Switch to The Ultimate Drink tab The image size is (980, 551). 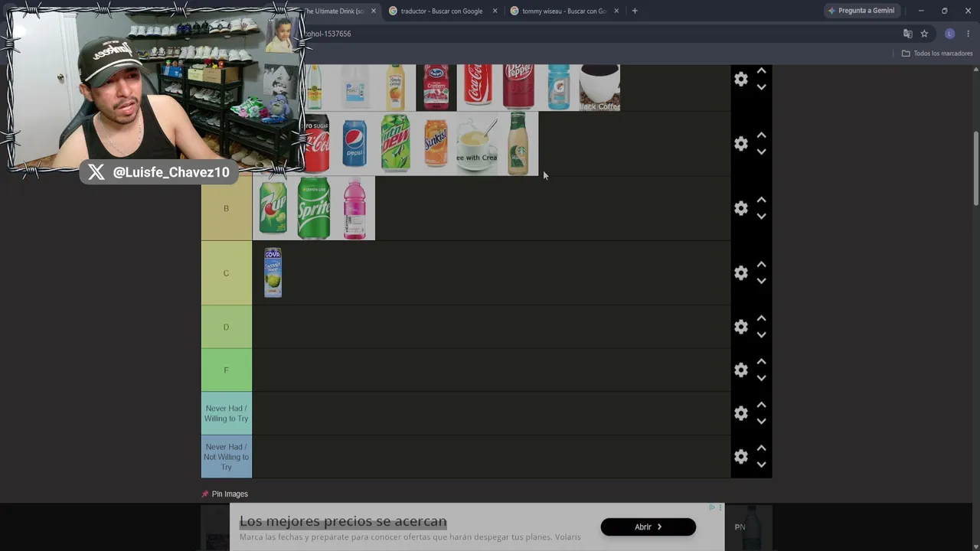[335, 11]
